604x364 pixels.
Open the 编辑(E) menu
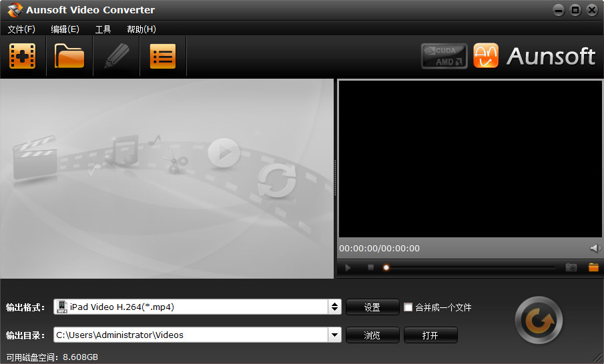65,29
